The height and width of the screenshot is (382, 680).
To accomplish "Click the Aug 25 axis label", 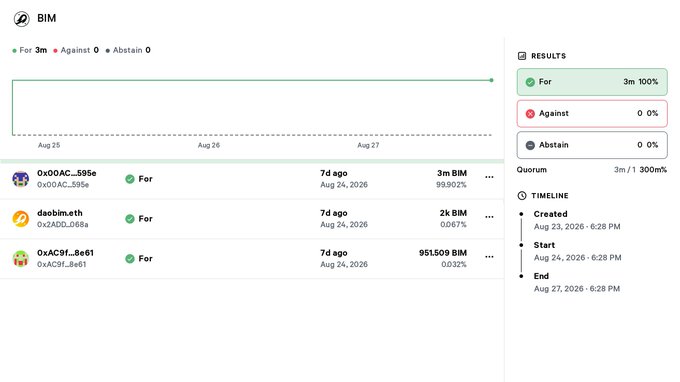I will (x=49, y=145).
